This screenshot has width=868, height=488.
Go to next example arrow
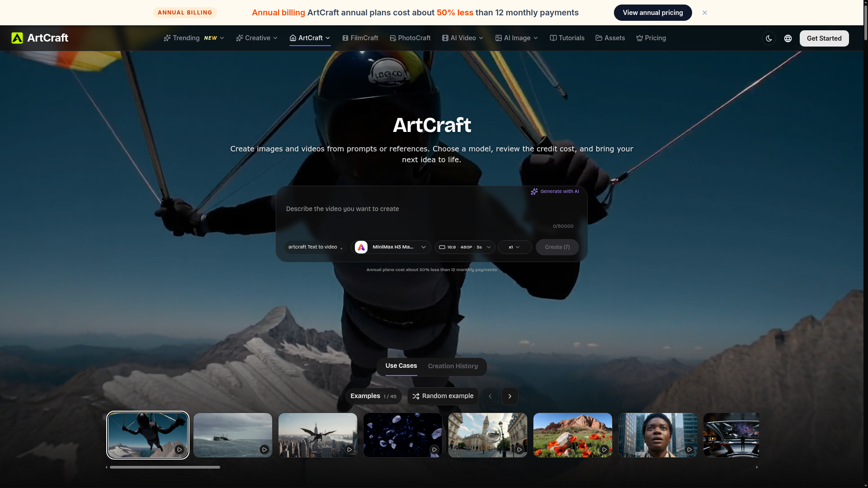point(510,396)
